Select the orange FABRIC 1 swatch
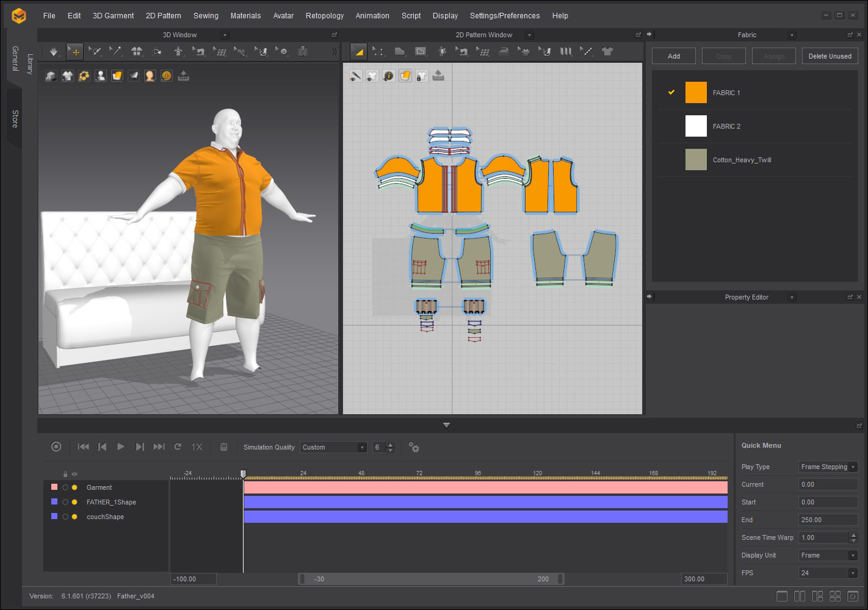This screenshot has height=610, width=868. click(696, 93)
